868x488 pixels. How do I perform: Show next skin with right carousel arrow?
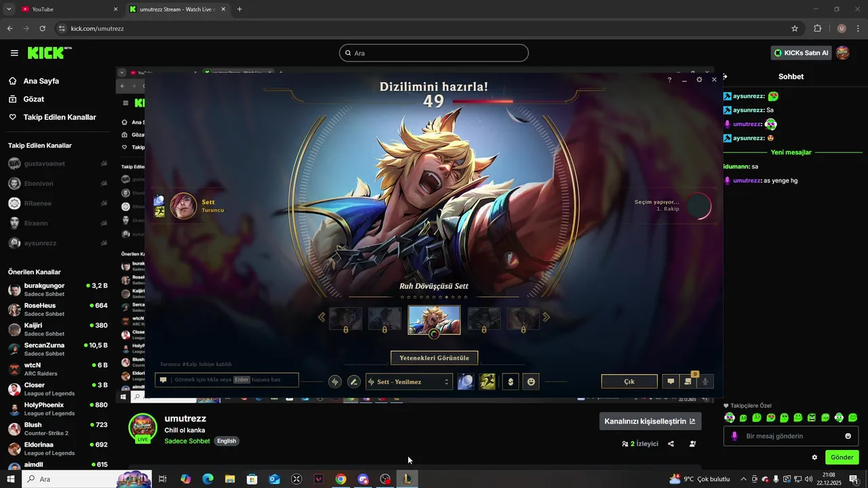tap(546, 317)
